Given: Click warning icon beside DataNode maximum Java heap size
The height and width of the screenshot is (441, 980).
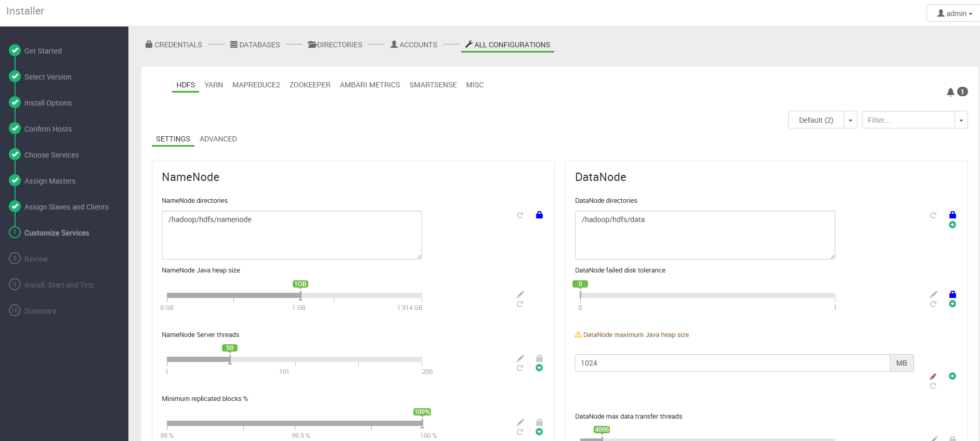Looking at the screenshot, I should [x=578, y=334].
